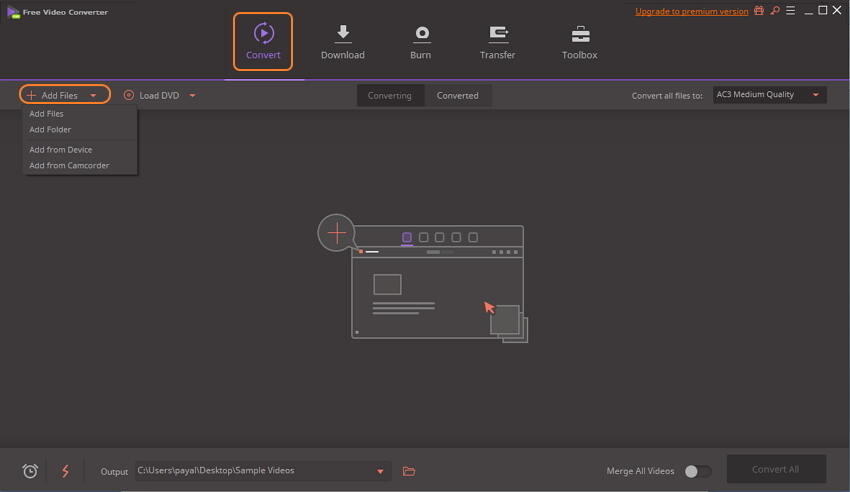Click the gift box icon
The height and width of the screenshot is (492, 850).
tap(760, 11)
